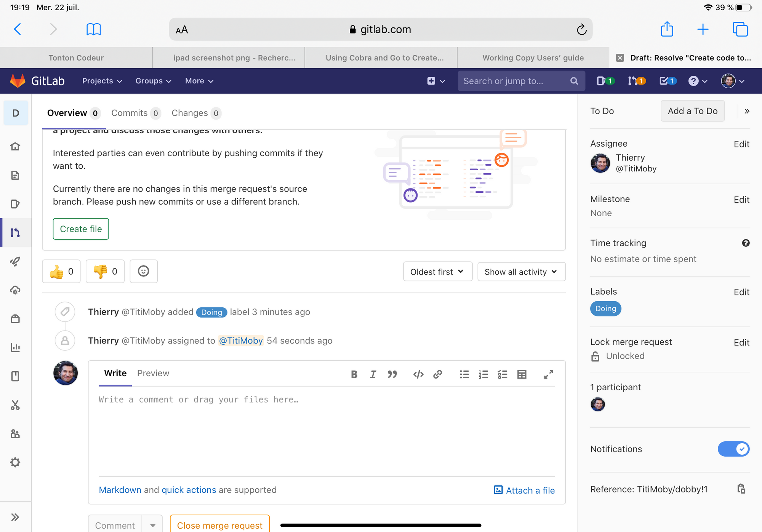Open editor full screen mode
The width and height of the screenshot is (762, 532).
(548, 374)
